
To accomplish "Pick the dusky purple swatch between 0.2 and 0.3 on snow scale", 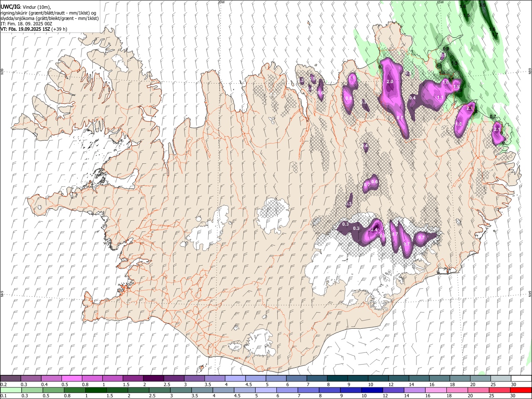I will [x=10, y=379].
